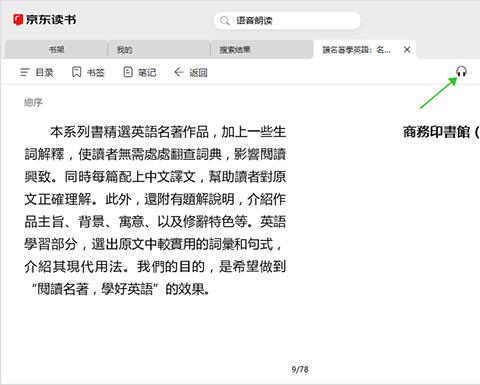The image size is (480, 385).
Task: Open the 笔记 notes panel
Action: pyautogui.click(x=140, y=72)
